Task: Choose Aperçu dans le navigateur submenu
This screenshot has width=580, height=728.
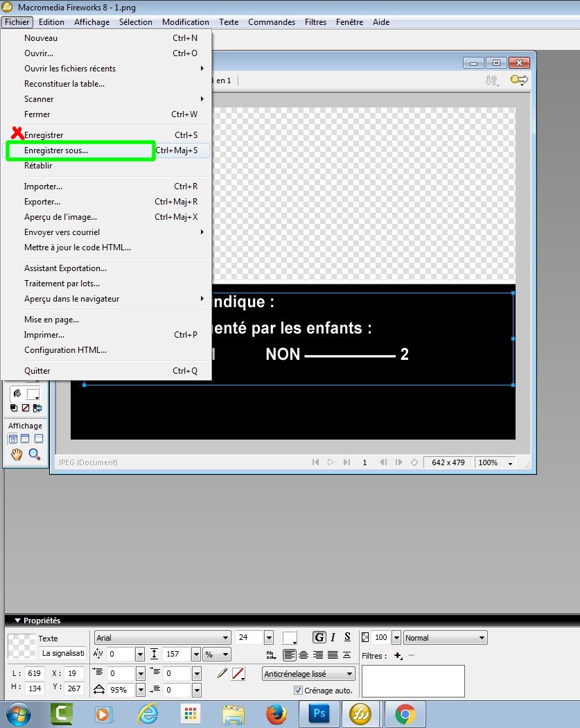Action: coord(107,299)
